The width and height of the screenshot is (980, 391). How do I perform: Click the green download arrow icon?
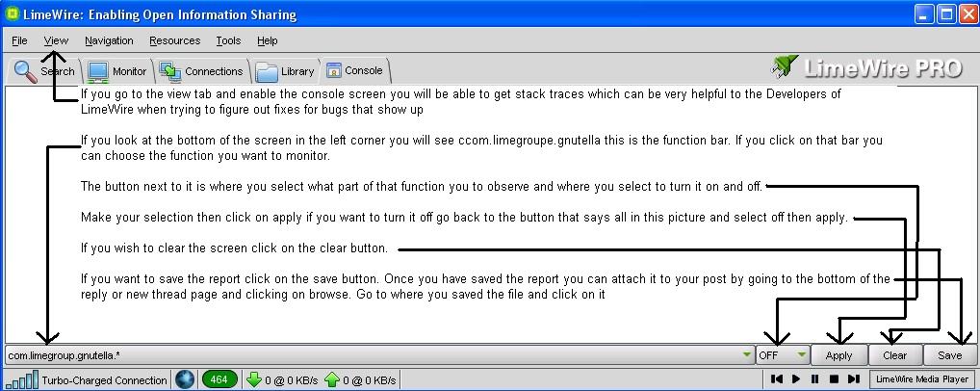coord(254,379)
